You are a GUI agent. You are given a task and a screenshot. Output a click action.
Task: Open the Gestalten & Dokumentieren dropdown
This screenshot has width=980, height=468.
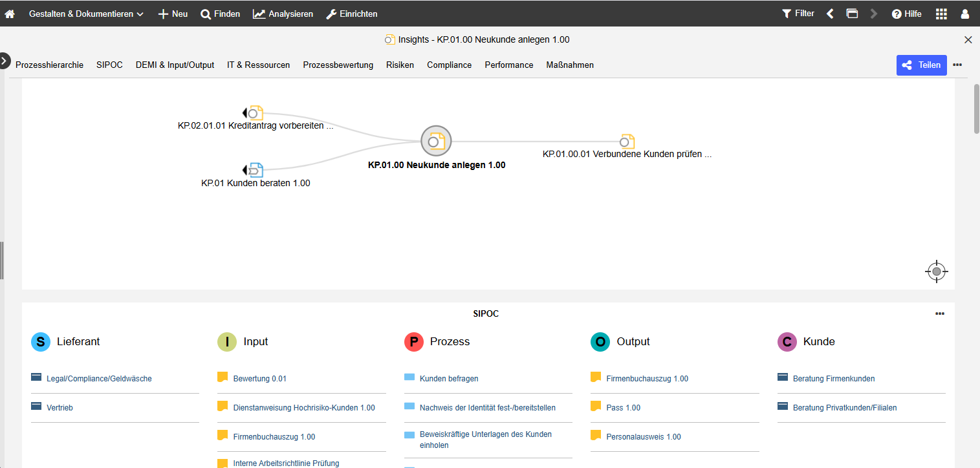click(86, 14)
